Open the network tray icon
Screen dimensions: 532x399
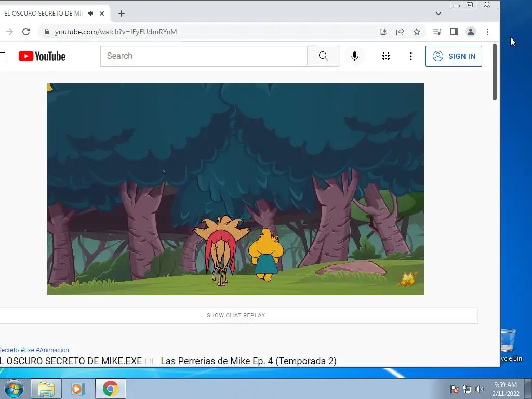(467, 389)
